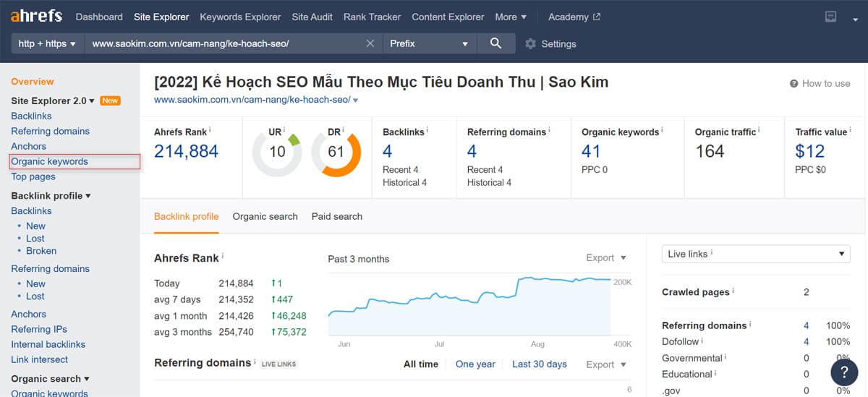
Task: Select Site Explorer in top navigation
Action: 161,17
